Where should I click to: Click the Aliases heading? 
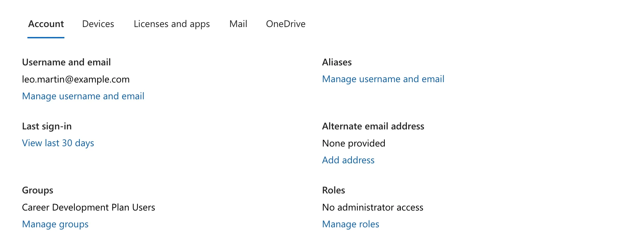click(337, 62)
